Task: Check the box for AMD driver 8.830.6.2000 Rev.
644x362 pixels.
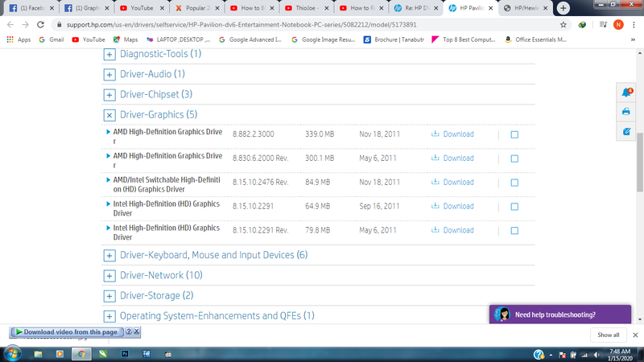Action: coord(514,158)
